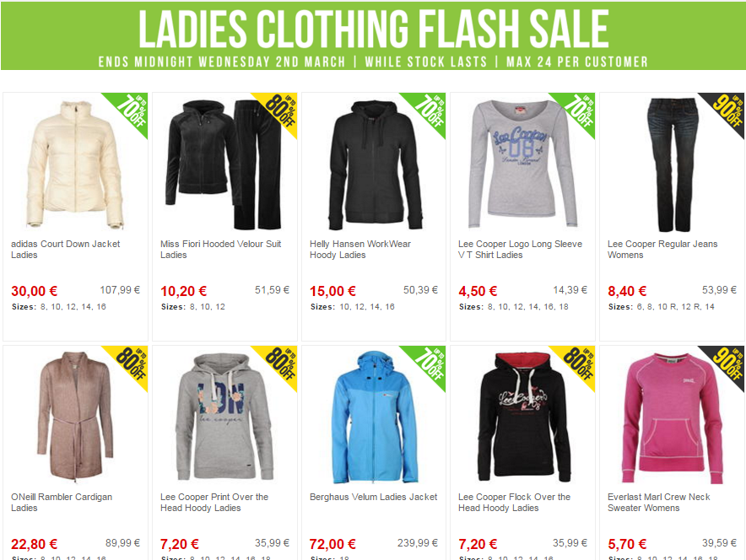View the Helly Hansen black hoody photo

coord(375,165)
